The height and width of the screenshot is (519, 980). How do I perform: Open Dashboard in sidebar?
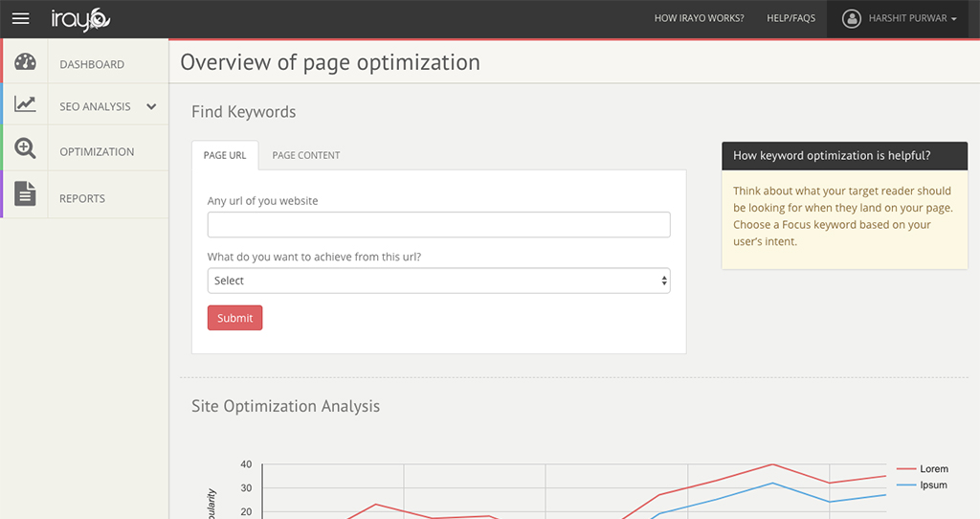point(92,64)
